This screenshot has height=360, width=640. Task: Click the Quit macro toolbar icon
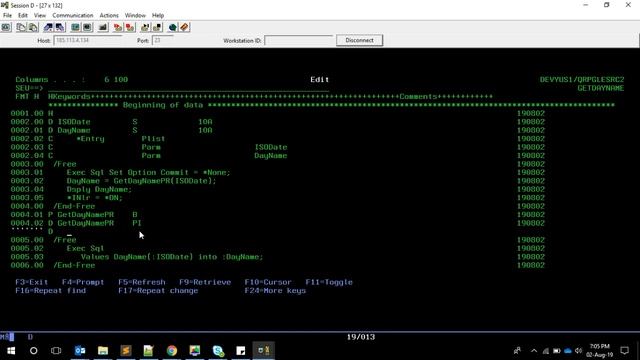click(157, 27)
